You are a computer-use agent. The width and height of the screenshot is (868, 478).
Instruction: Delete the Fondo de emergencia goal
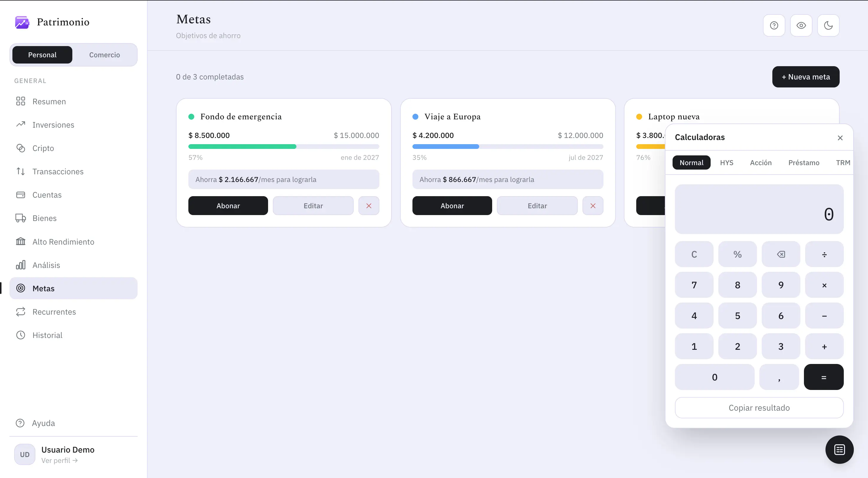click(x=369, y=206)
